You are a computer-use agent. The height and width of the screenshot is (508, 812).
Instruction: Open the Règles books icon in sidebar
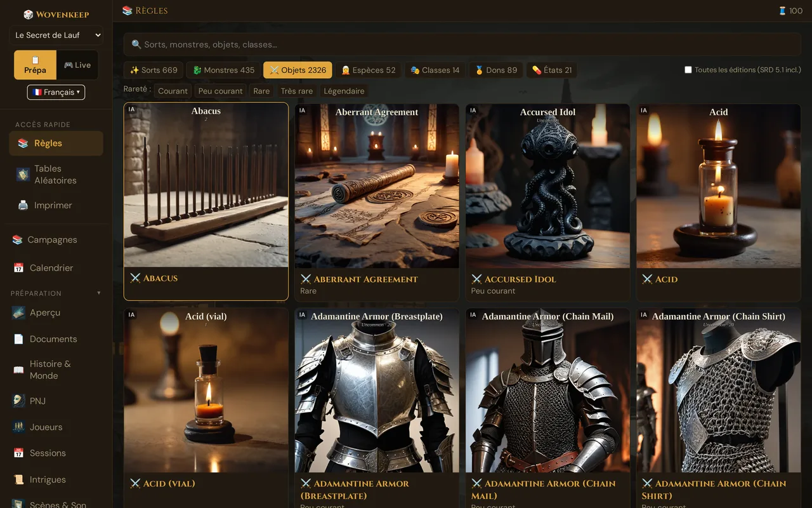coord(23,144)
